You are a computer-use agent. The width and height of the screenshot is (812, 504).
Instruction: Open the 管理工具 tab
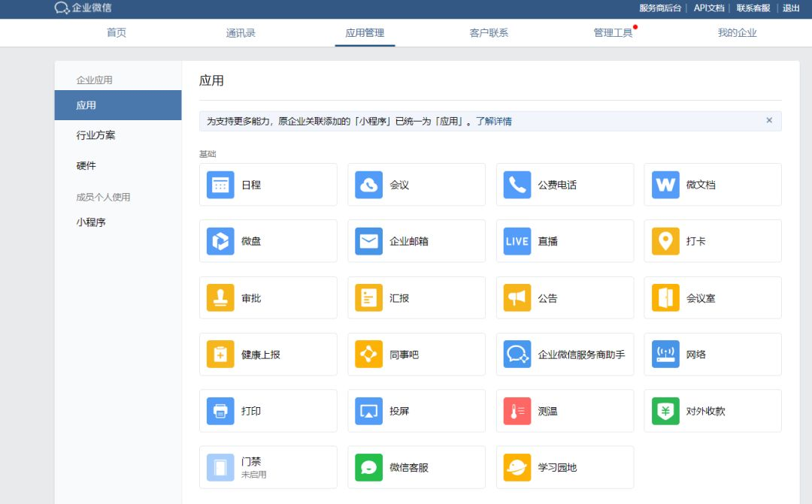pyautogui.click(x=613, y=33)
